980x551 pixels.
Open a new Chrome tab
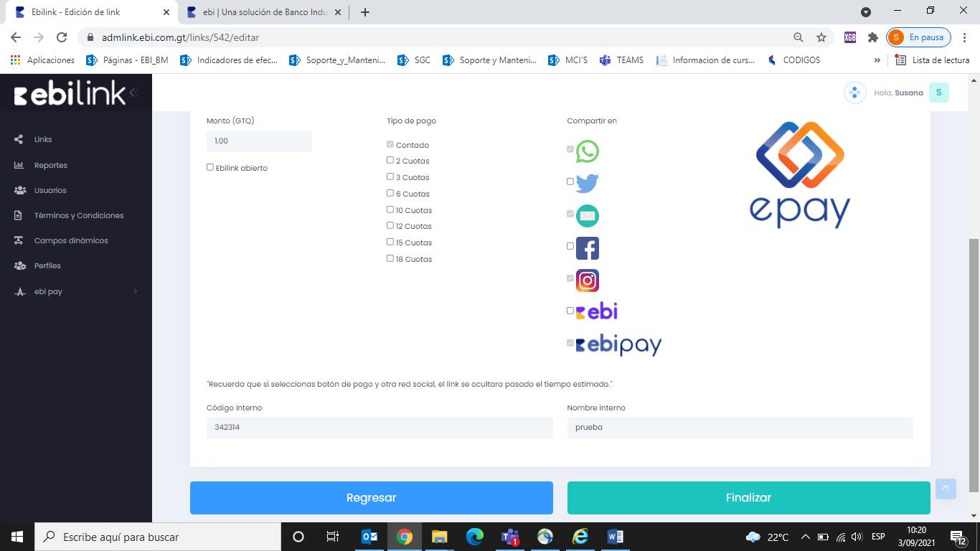pyautogui.click(x=365, y=12)
